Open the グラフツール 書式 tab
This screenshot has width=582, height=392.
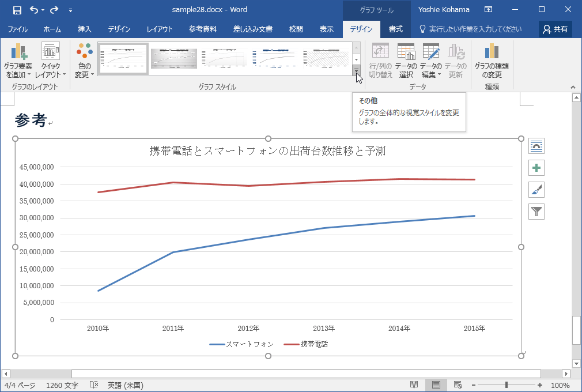click(395, 29)
